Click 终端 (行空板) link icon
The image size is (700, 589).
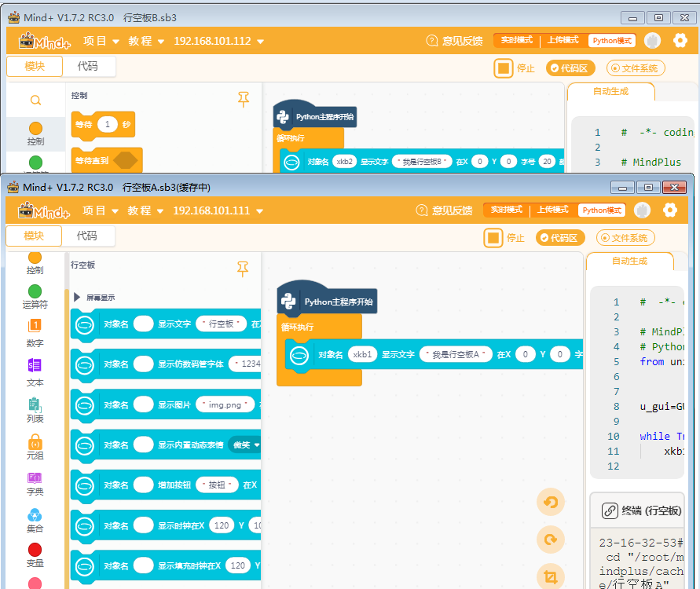tap(610, 510)
